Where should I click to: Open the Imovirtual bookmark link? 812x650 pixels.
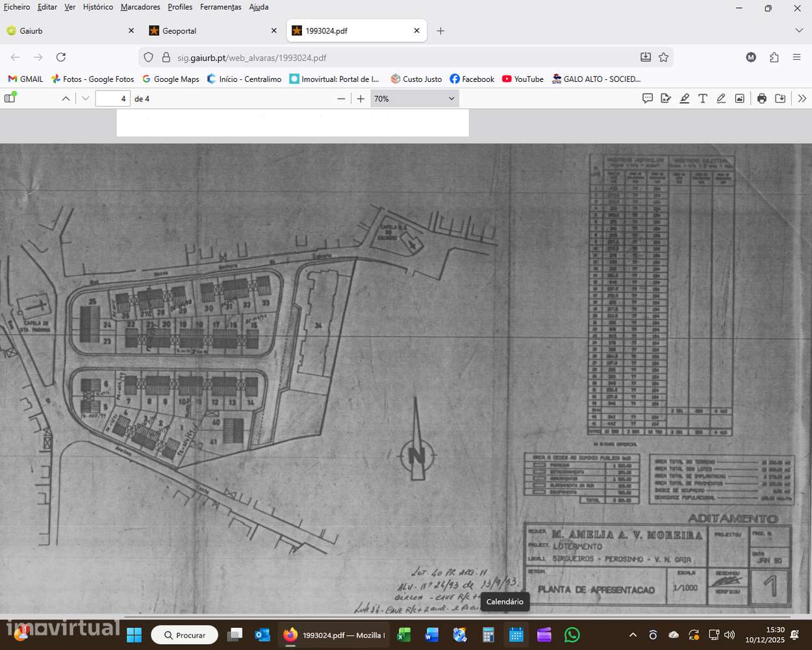(335, 79)
